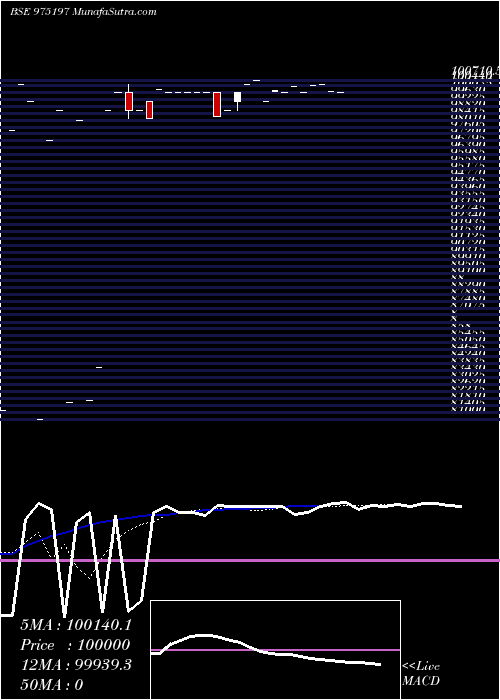Click the white MACD curve in the inset box

click(268, 649)
